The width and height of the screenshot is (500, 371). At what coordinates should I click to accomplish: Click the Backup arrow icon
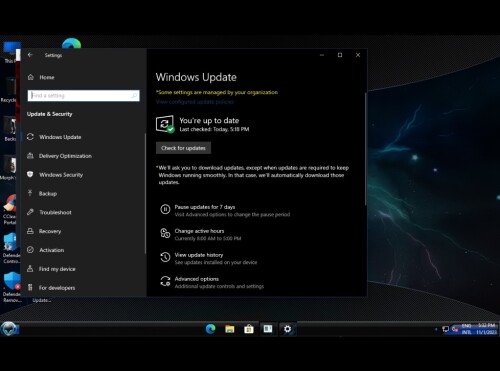[30, 193]
